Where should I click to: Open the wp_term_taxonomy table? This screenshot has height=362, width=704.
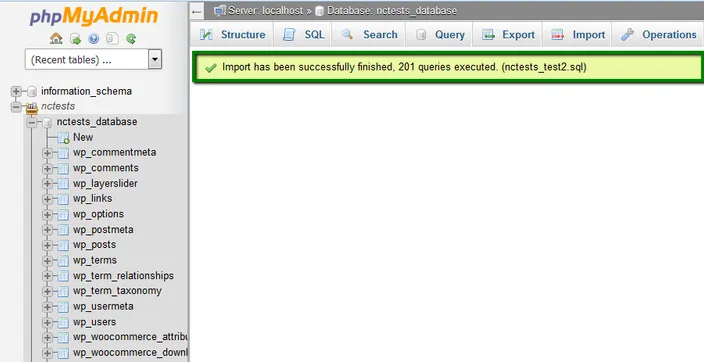[117, 291]
